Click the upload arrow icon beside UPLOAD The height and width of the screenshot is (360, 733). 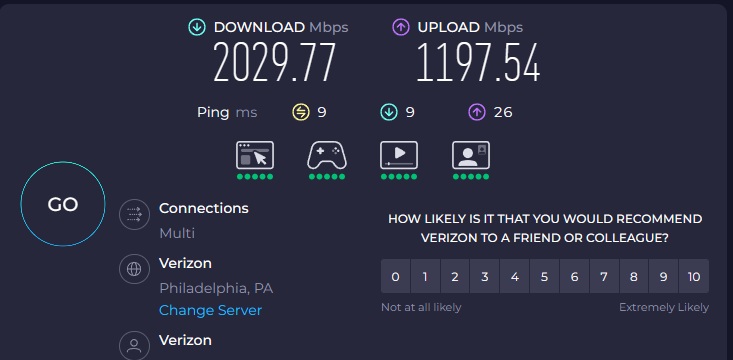click(401, 28)
